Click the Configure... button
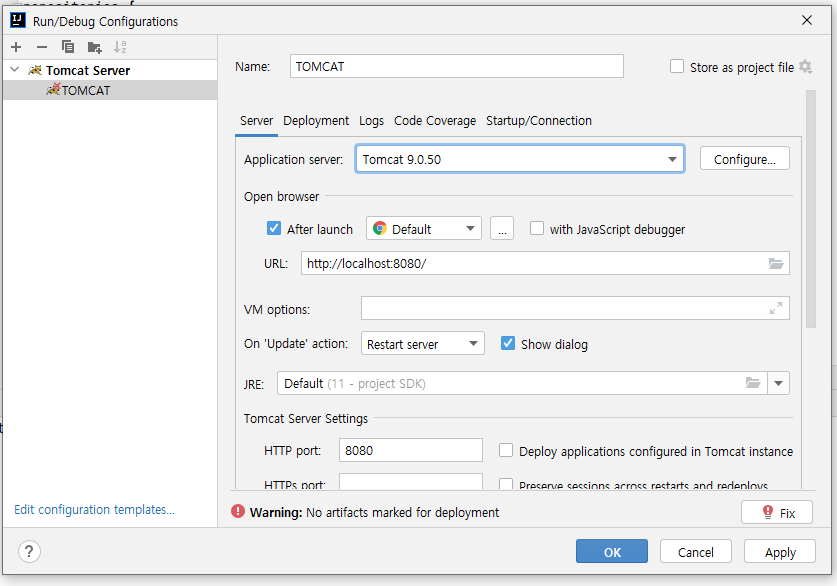 745,159
